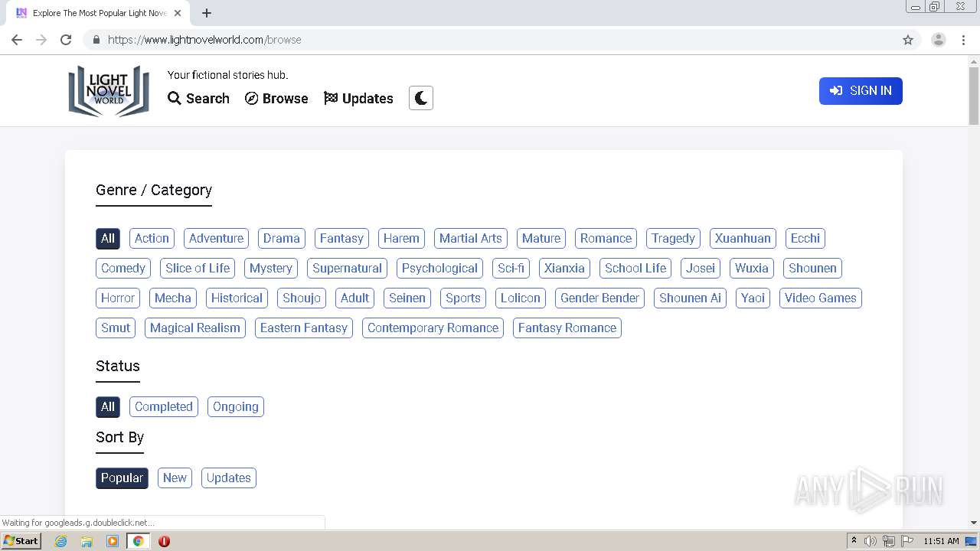Launch Internet Explorer from the taskbar
Viewport: 980px width, 551px height.
click(61, 541)
